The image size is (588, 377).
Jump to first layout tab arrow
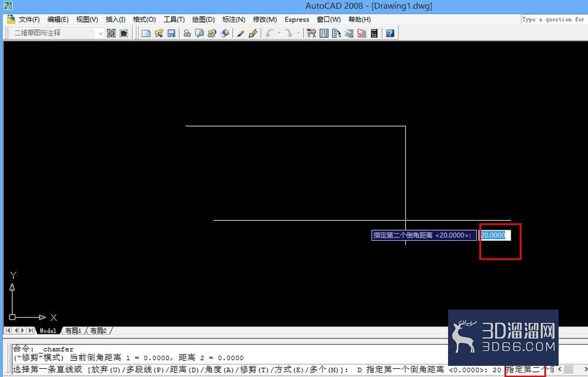pyautogui.click(x=8, y=331)
